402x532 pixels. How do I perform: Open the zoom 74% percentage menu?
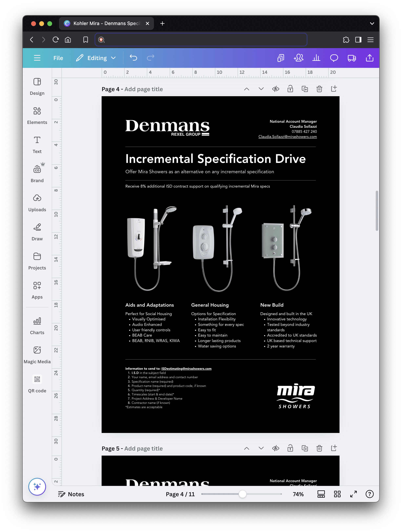[298, 494]
